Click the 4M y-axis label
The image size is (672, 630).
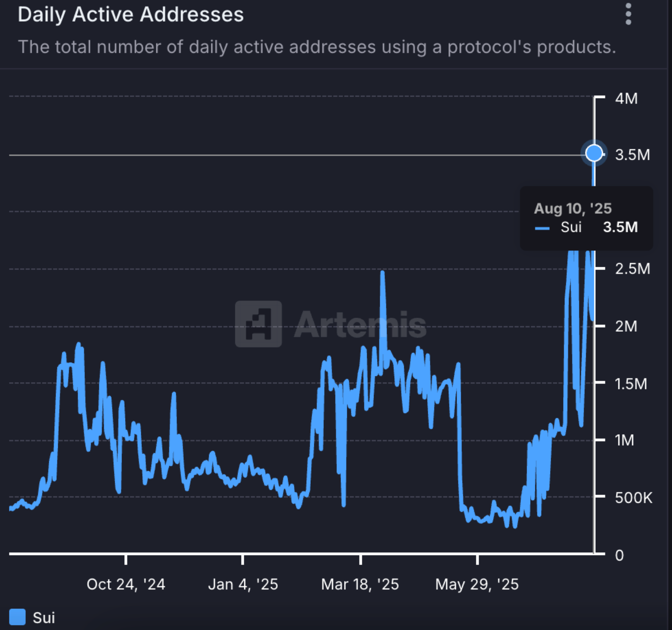pyautogui.click(x=626, y=98)
